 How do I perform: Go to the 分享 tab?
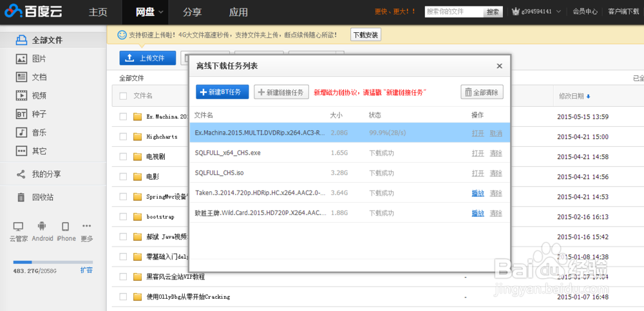[x=192, y=12]
